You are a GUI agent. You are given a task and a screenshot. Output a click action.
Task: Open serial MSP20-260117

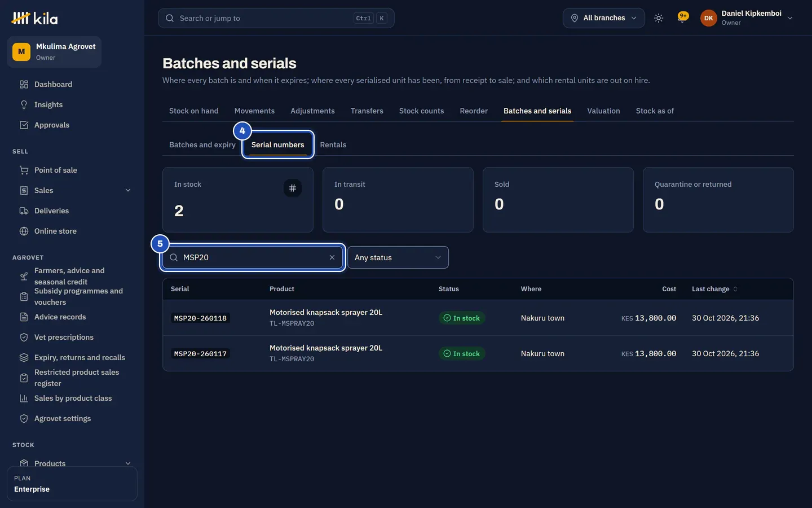click(200, 354)
